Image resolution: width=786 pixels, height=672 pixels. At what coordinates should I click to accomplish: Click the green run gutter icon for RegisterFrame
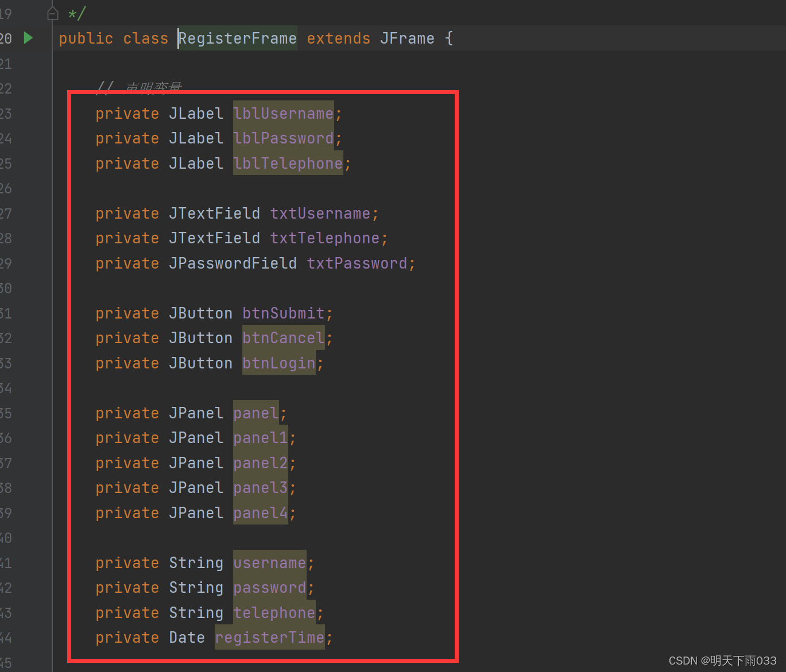[28, 38]
